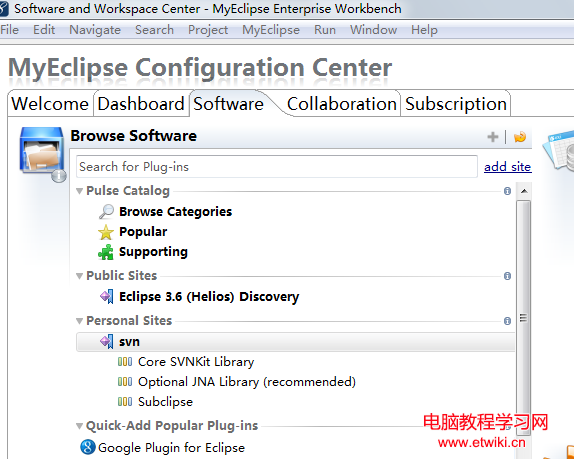Select the Subclipse entry
574x459 pixels.
[x=165, y=402]
